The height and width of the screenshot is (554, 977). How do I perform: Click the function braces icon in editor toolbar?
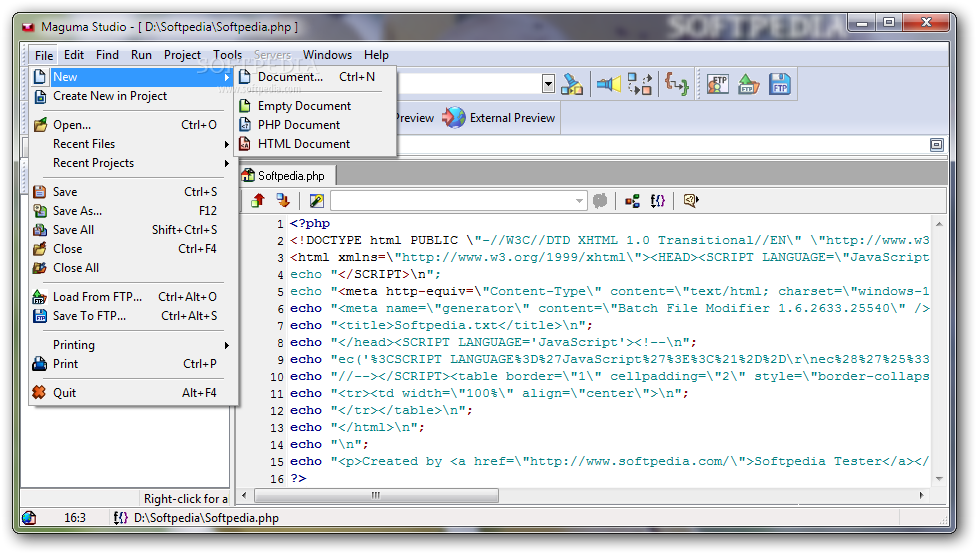point(658,201)
